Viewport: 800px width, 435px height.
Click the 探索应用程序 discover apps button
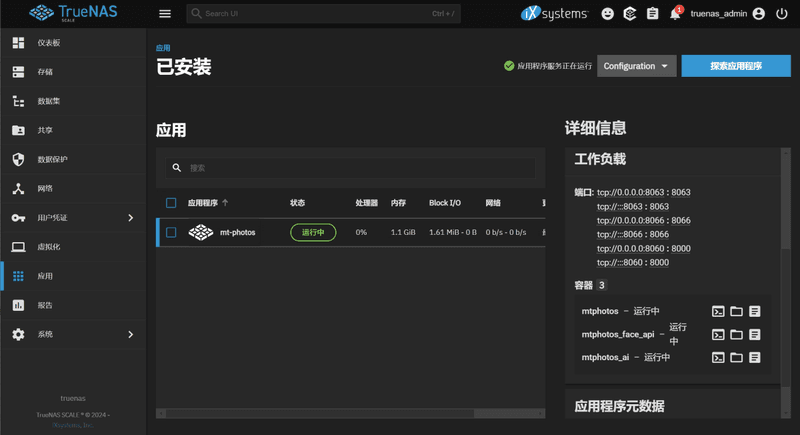pos(736,66)
